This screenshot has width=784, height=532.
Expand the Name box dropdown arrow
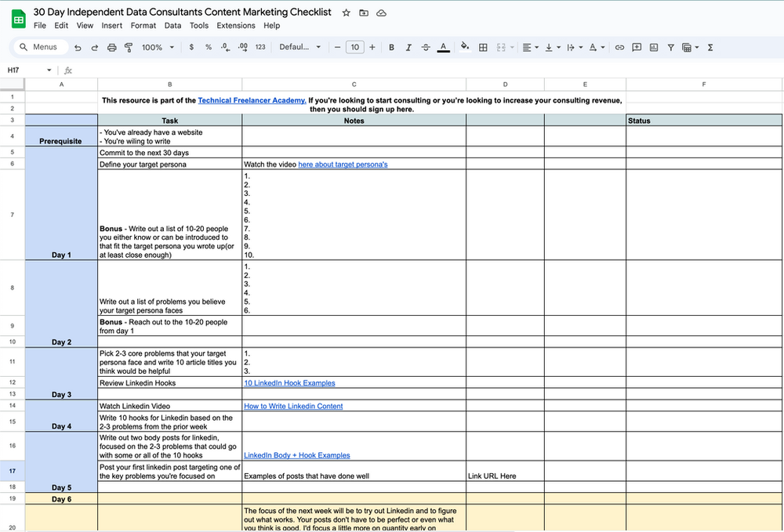pyautogui.click(x=49, y=70)
